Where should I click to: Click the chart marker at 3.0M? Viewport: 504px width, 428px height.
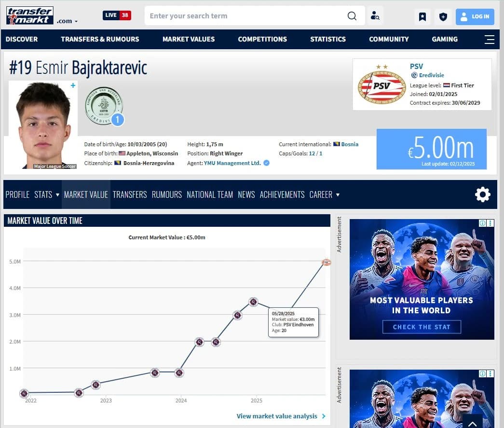click(x=238, y=316)
